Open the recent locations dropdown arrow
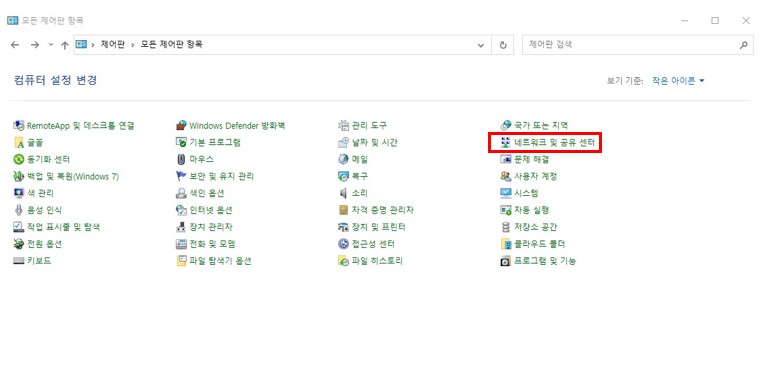 click(51, 45)
